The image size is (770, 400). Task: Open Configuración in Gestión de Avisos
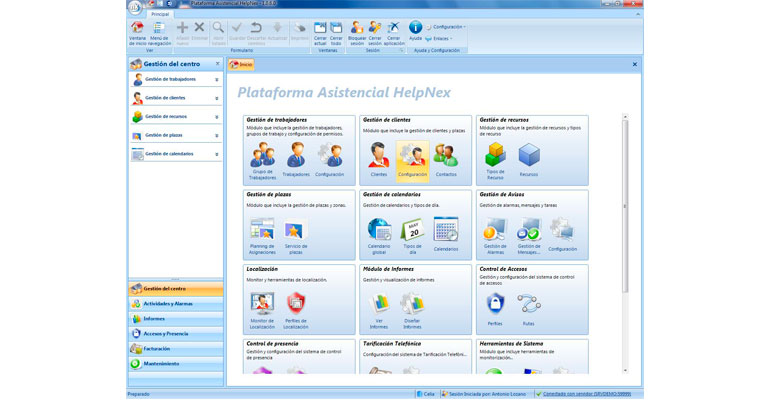(x=562, y=234)
